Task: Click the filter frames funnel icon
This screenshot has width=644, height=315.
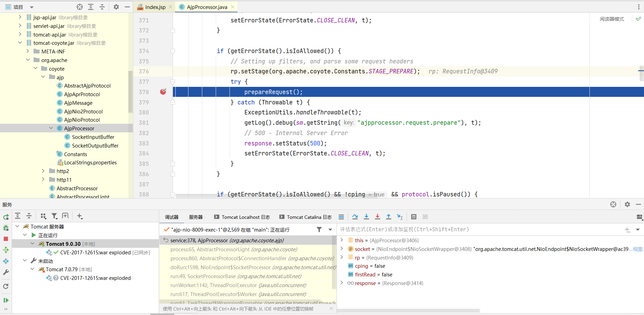Action: [319, 230]
